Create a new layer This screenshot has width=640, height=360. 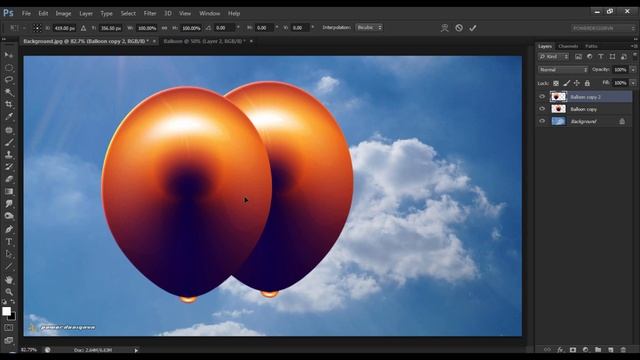611,350
